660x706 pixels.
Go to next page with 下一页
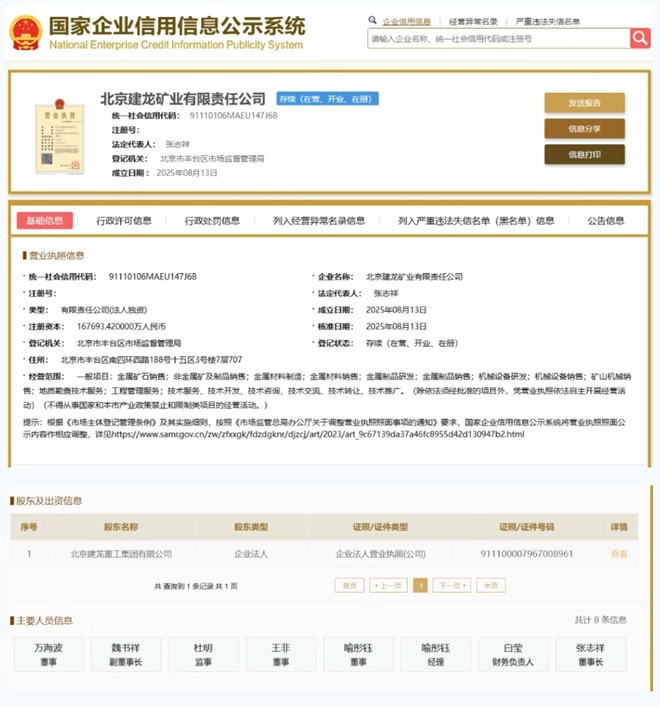coord(450,586)
